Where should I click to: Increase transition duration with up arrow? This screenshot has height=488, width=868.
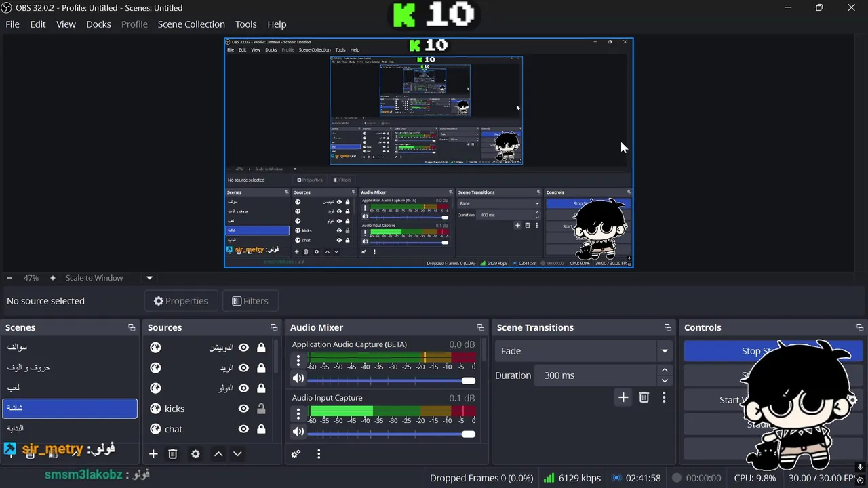(x=665, y=370)
